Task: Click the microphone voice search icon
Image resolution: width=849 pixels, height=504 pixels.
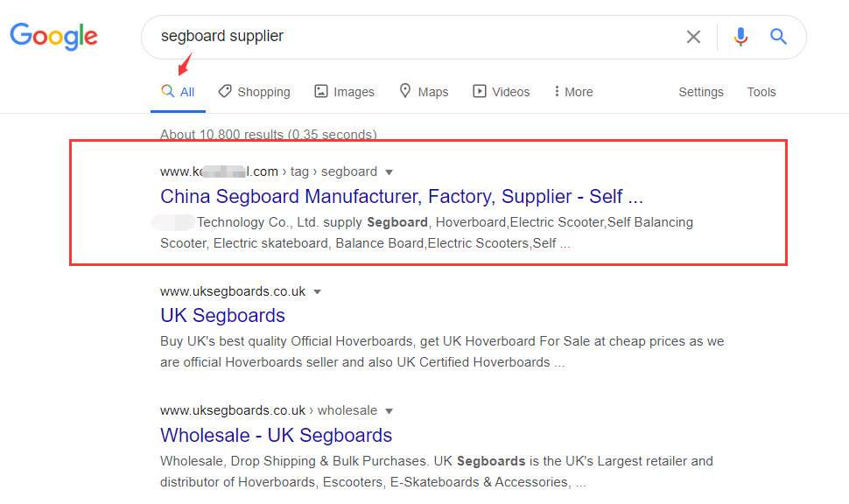Action: [x=740, y=37]
